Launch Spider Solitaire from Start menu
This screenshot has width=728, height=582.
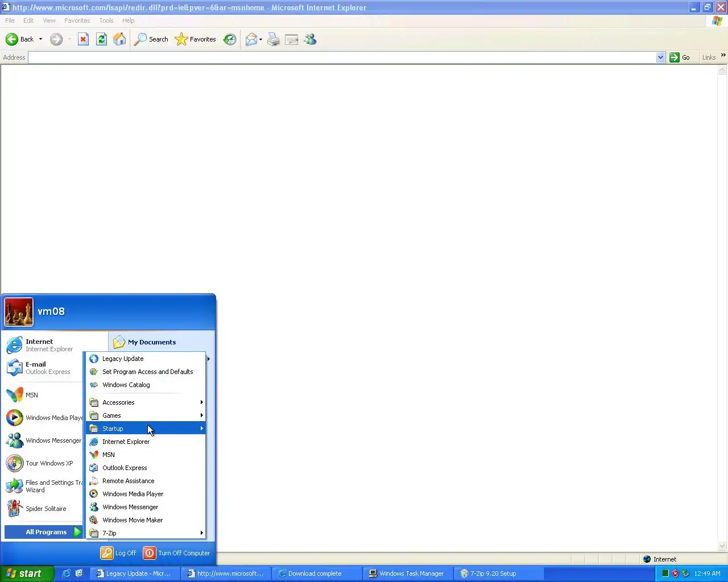coord(44,509)
